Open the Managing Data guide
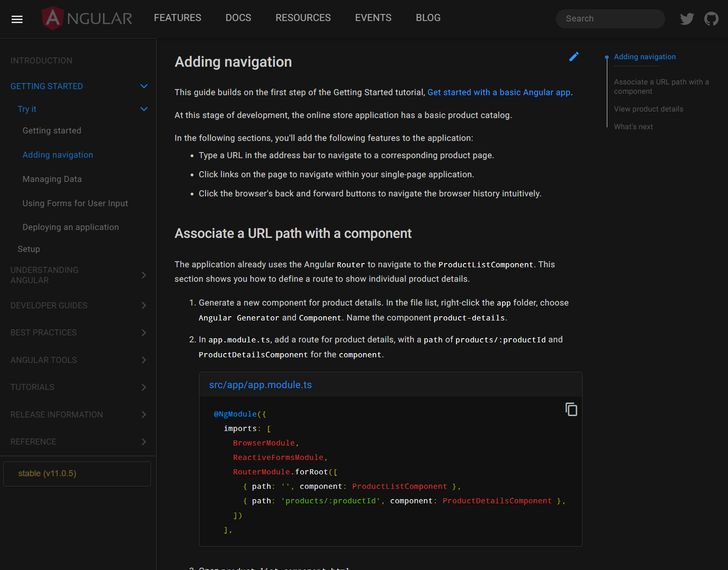728x570 pixels. (52, 179)
